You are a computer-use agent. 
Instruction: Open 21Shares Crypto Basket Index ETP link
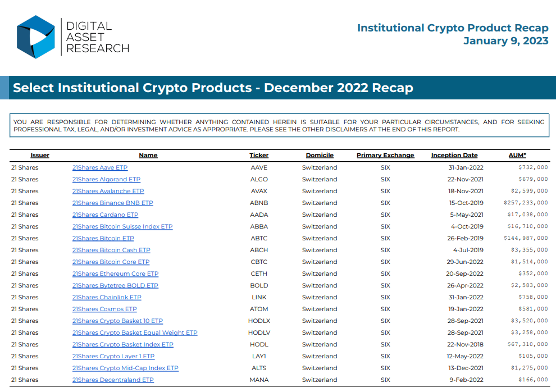pos(122,344)
